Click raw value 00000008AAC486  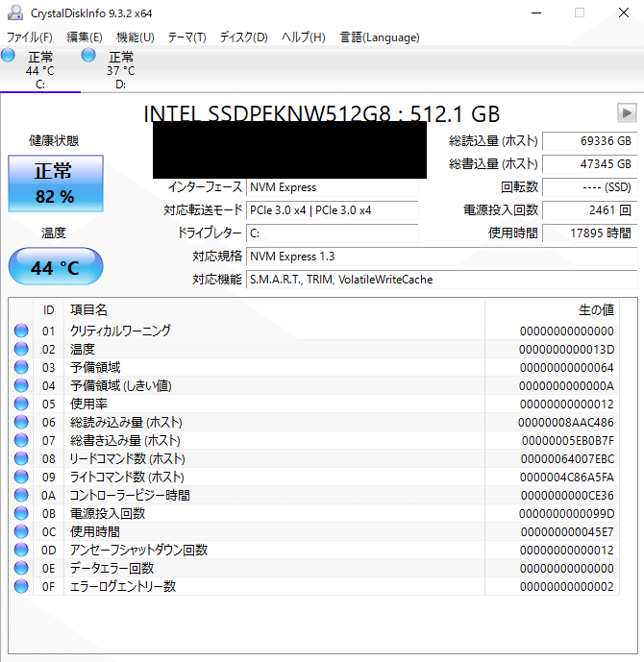tap(566, 423)
